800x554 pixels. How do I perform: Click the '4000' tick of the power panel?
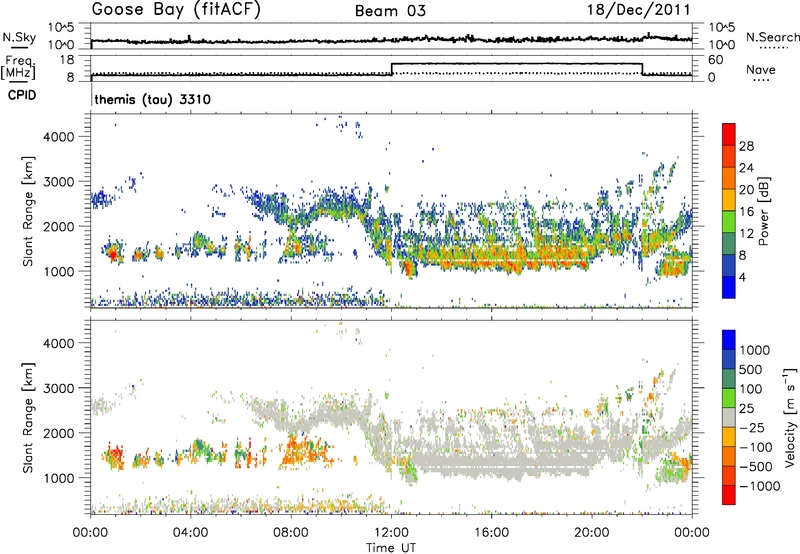point(59,137)
